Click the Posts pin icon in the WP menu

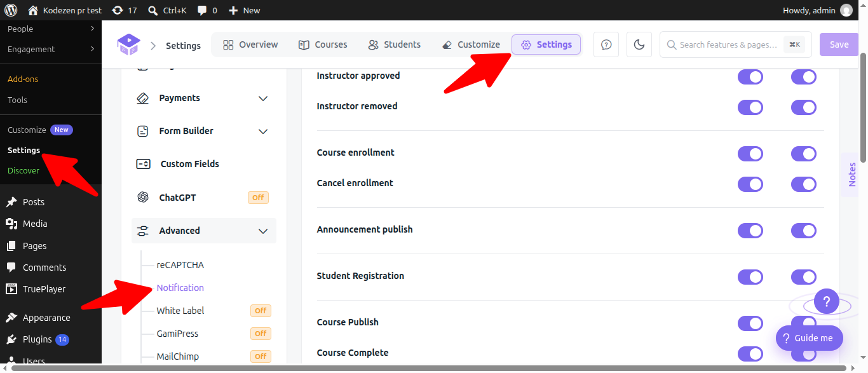tap(11, 202)
